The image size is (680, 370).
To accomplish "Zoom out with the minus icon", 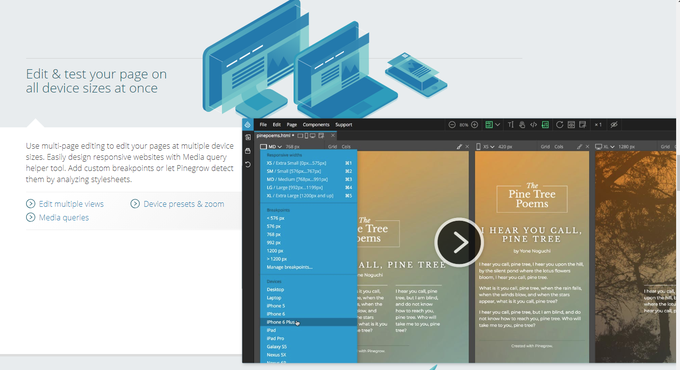I will click(x=452, y=125).
